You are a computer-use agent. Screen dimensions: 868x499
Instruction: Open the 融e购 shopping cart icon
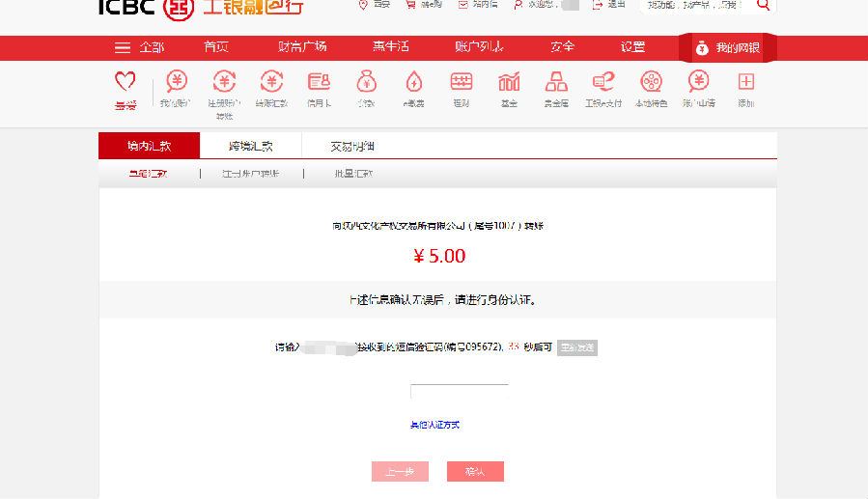click(x=410, y=5)
